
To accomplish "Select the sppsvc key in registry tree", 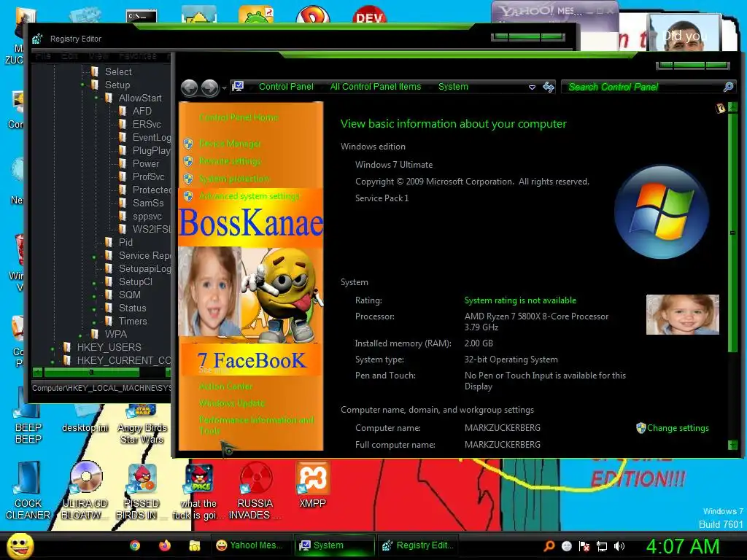I will [x=147, y=216].
